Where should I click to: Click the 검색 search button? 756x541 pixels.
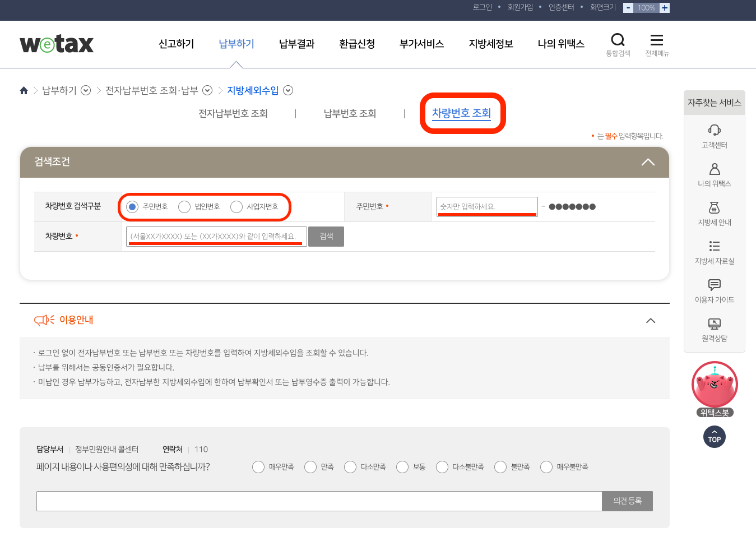point(326,236)
